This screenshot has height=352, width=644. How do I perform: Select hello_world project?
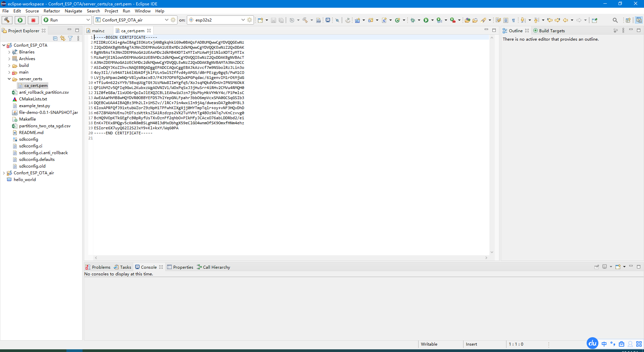(x=24, y=180)
